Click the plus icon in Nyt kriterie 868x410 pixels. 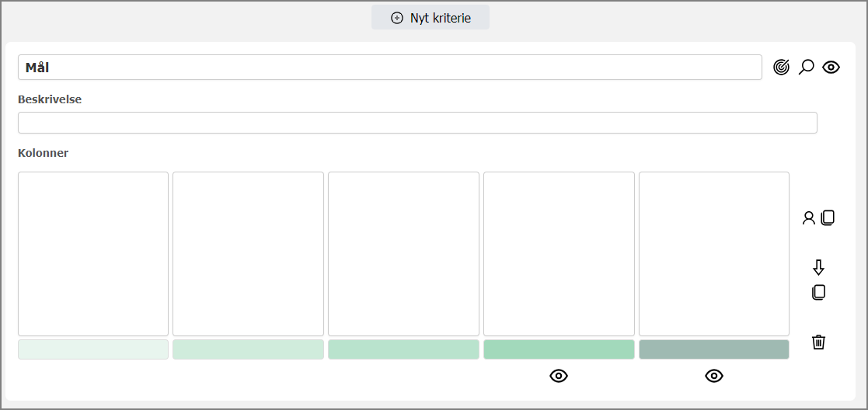397,19
